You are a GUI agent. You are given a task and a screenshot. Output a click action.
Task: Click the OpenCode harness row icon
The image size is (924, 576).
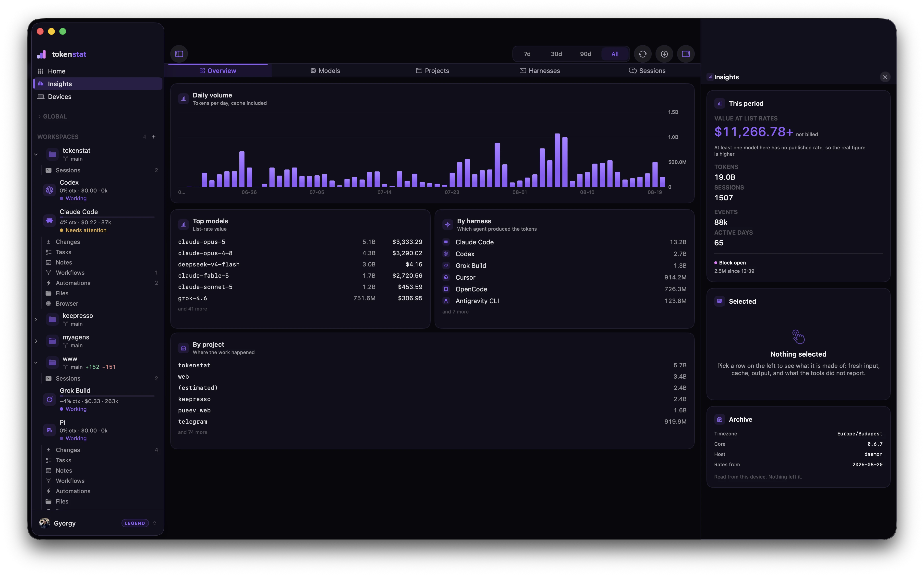(446, 289)
